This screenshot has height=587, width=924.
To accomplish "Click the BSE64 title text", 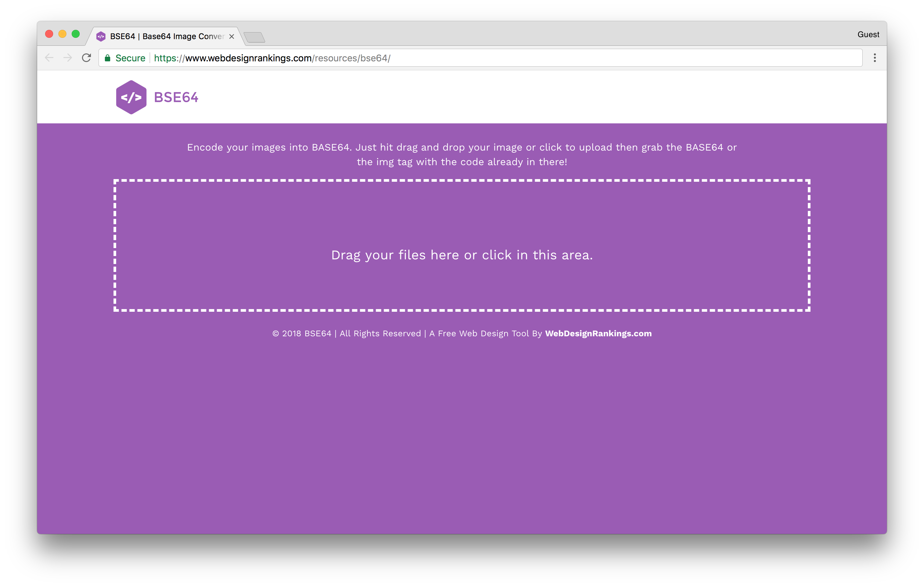I will coord(176,98).
